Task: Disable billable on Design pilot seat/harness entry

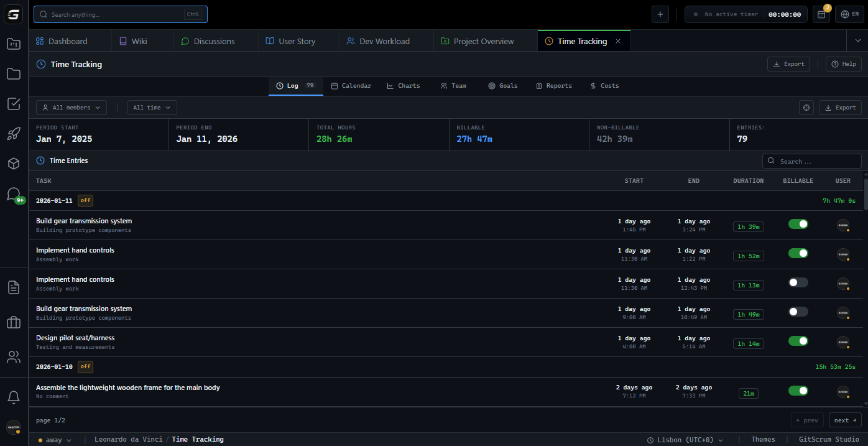Action: point(798,341)
